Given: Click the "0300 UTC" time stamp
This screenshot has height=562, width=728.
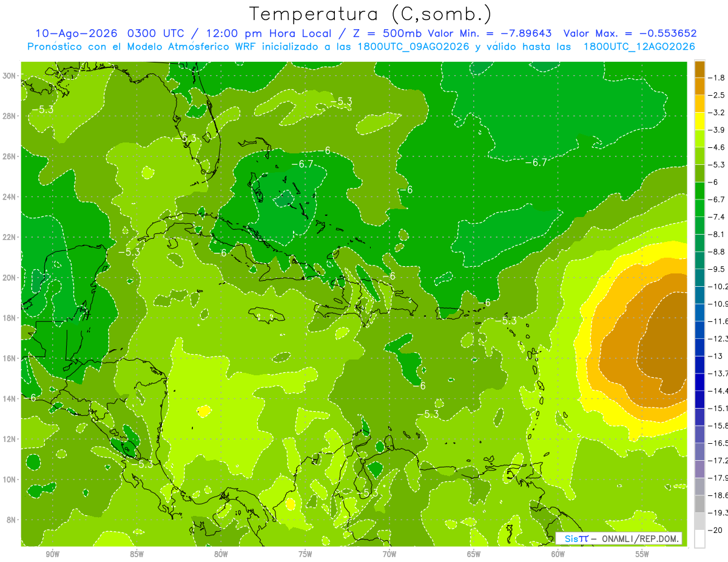Looking at the screenshot, I should [157, 33].
